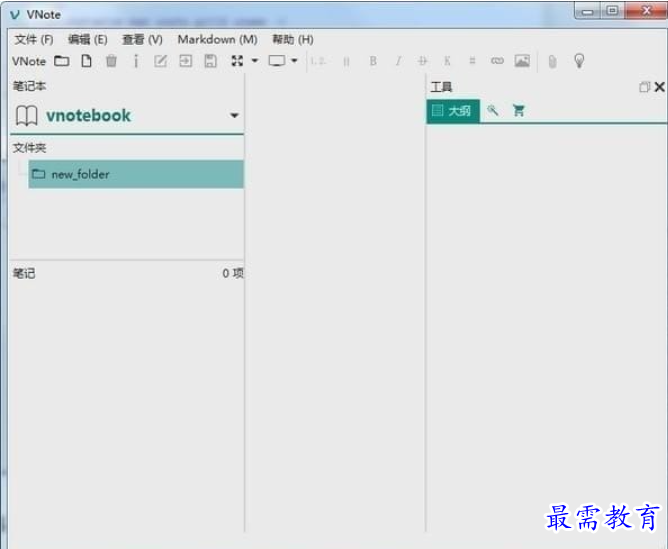Open the monitor icon dropdown arrow
This screenshot has height=549, width=668.
point(294,61)
